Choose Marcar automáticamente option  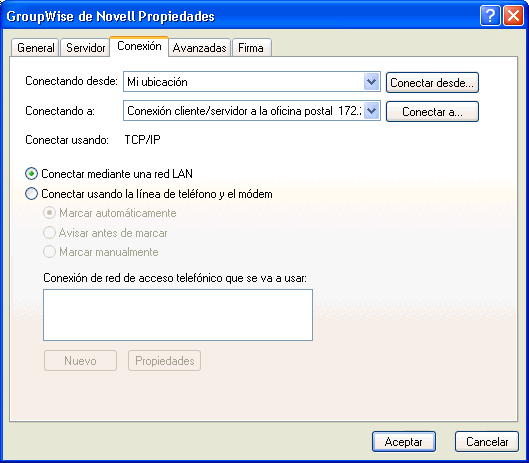click(x=110, y=213)
